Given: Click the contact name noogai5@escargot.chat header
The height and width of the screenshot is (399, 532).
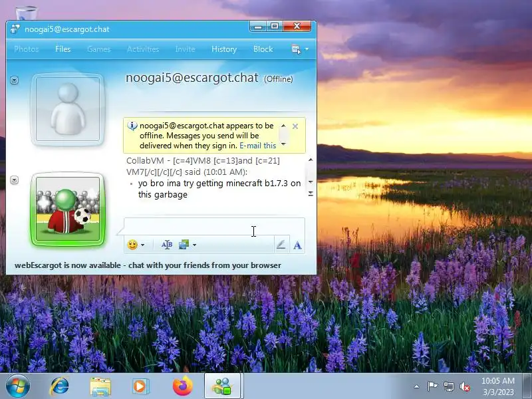Looking at the screenshot, I should click(x=192, y=78).
